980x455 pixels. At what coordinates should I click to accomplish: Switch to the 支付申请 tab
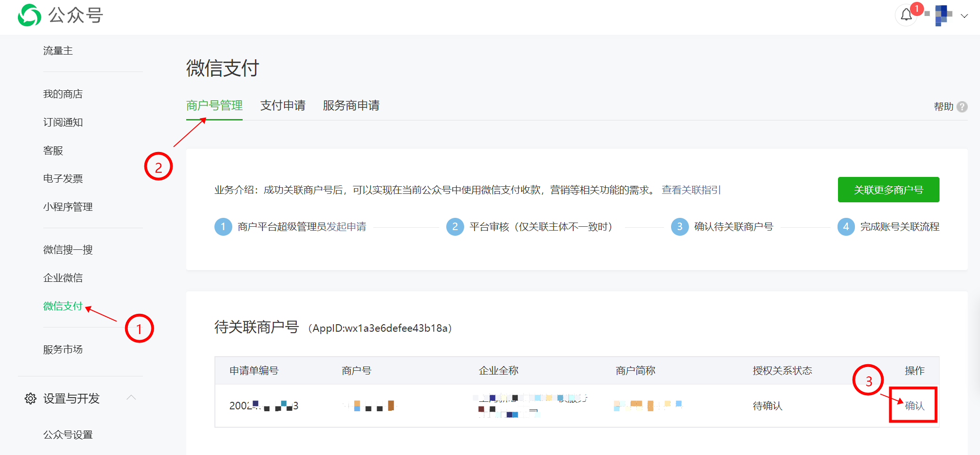tap(283, 105)
